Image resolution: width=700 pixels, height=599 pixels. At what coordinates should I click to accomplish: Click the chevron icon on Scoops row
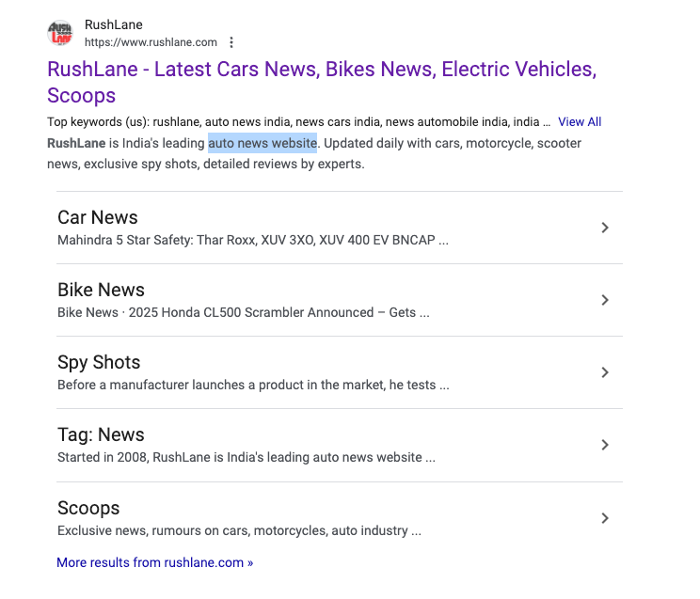(x=605, y=518)
